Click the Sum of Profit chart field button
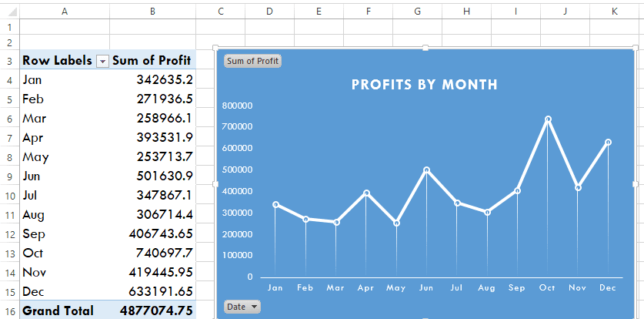This screenshot has width=644, height=319. pos(252,61)
